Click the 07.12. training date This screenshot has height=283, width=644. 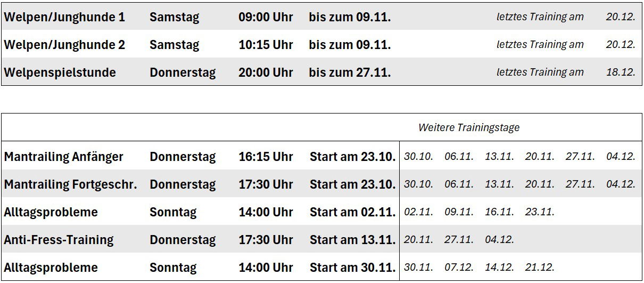tap(459, 268)
